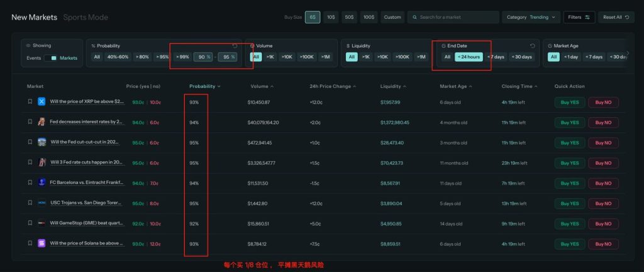The width and height of the screenshot is (644, 272).
Task: Bookmark the FC Barcelona vs. Eintracht market
Action: tap(30, 183)
